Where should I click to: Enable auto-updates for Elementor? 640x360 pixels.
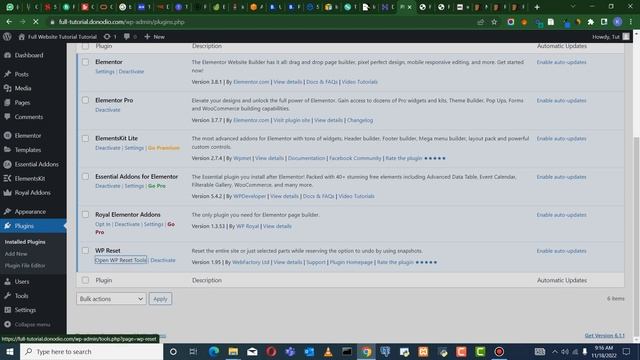click(561, 62)
